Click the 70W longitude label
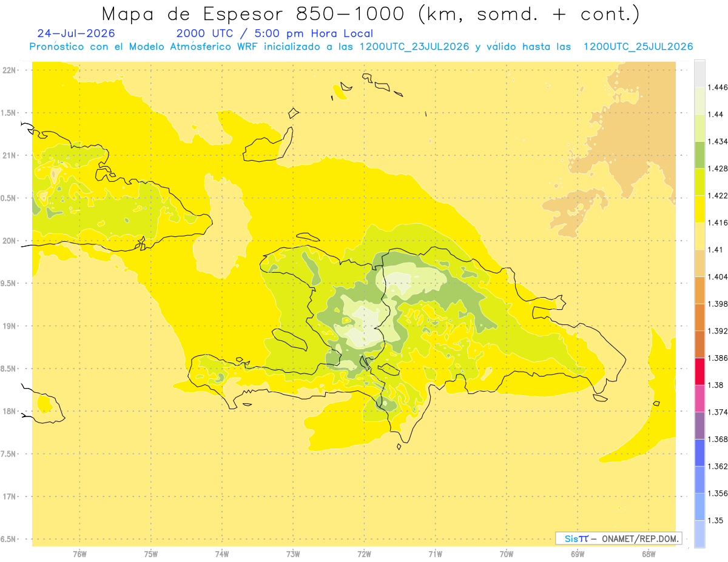 [x=507, y=554]
